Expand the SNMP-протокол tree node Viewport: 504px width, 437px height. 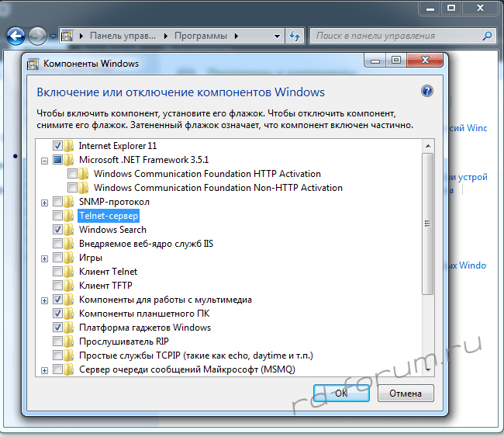pyautogui.click(x=44, y=202)
